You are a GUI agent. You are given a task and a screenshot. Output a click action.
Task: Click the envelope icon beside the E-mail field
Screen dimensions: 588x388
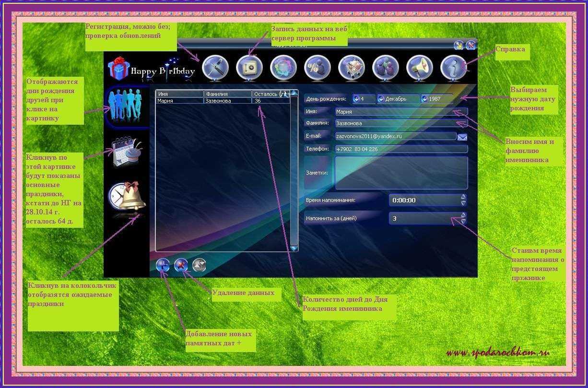tap(462, 137)
